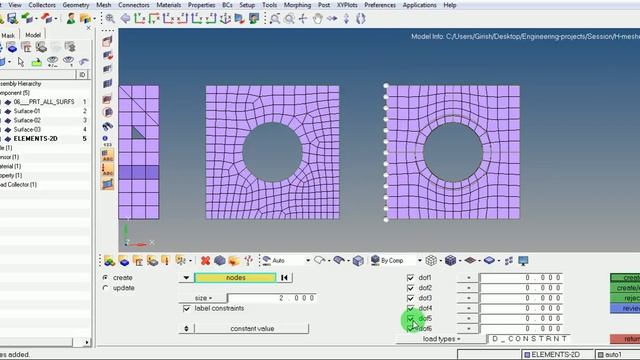Click the selector arrow icon in browser
This screenshot has height=360, width=640.
click(21, 62)
